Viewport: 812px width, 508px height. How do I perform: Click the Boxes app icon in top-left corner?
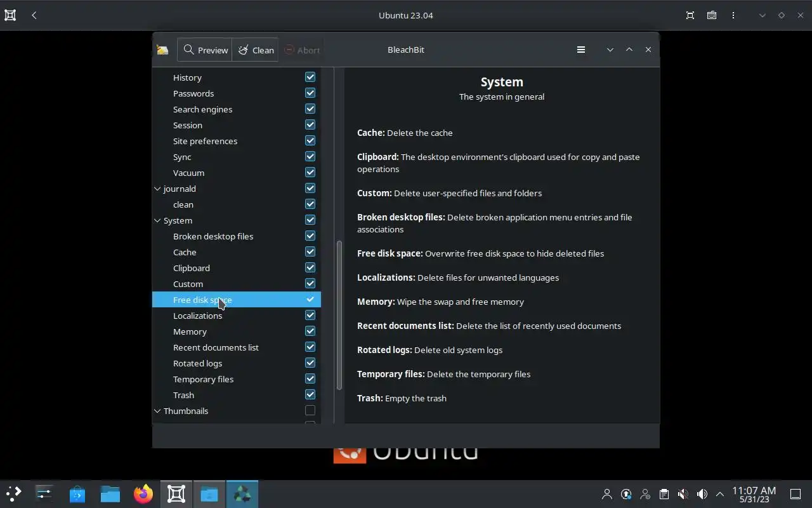pos(10,15)
